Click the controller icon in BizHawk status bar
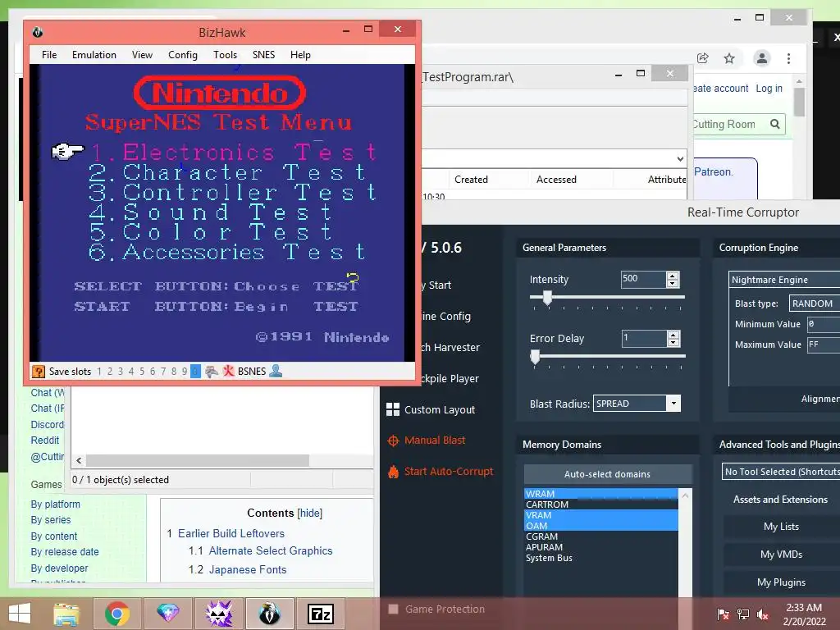This screenshot has height=630, width=840. [x=212, y=372]
